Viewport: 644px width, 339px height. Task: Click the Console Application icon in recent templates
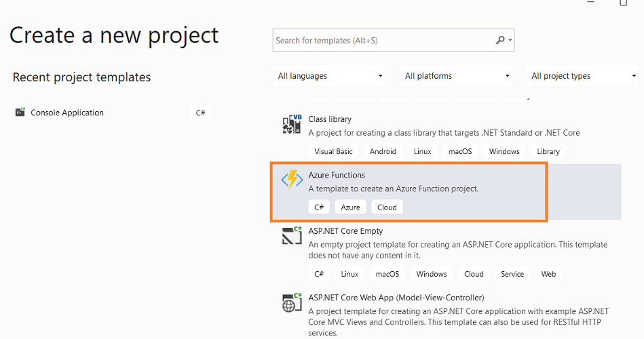[20, 112]
